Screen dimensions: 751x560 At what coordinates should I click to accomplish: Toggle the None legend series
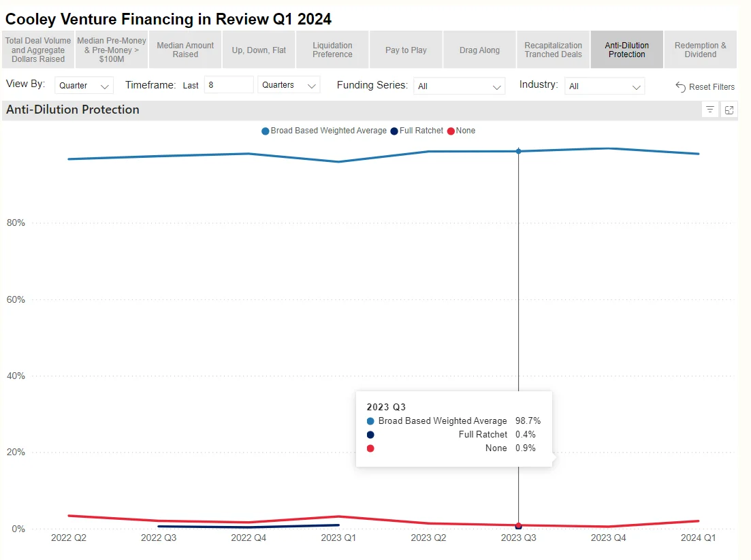[461, 131]
